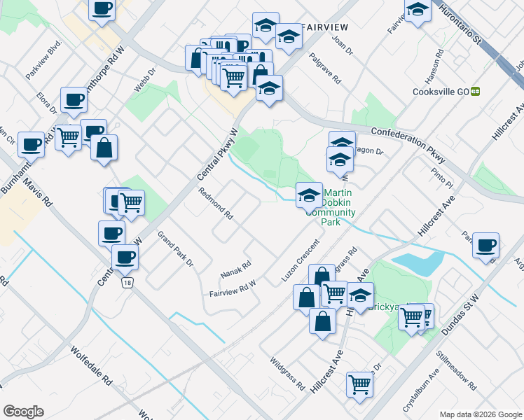Open the shopping cart marker at the bottom near Crystalburn Ave

359,386
